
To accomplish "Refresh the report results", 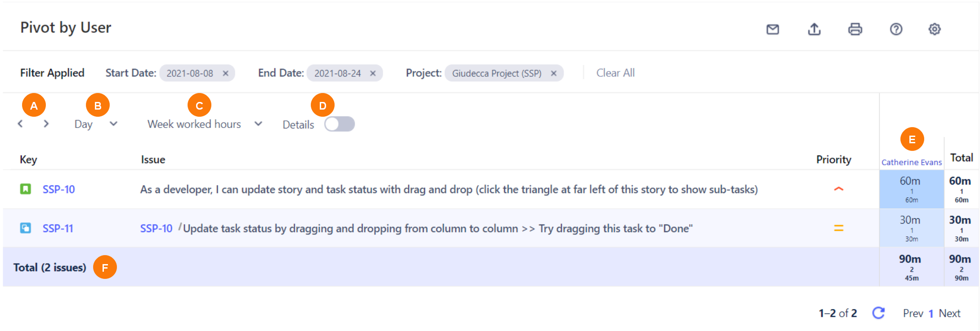I will coord(878,313).
